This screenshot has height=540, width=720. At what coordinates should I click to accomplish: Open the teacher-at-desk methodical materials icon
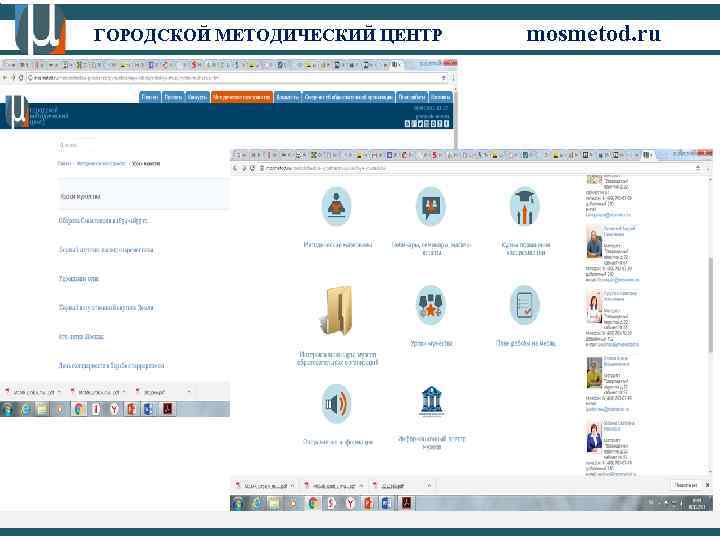(337, 207)
